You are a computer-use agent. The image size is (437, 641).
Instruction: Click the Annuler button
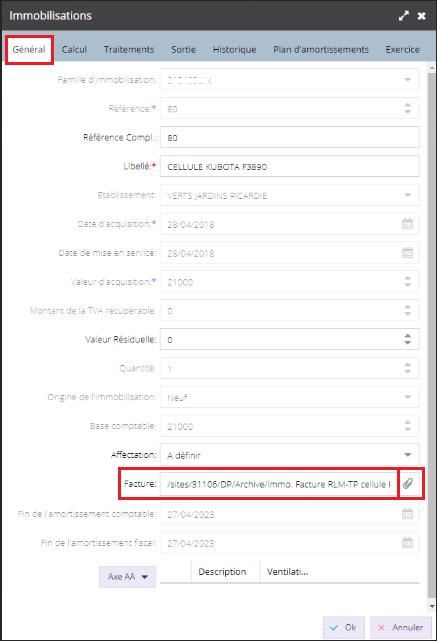(401, 628)
